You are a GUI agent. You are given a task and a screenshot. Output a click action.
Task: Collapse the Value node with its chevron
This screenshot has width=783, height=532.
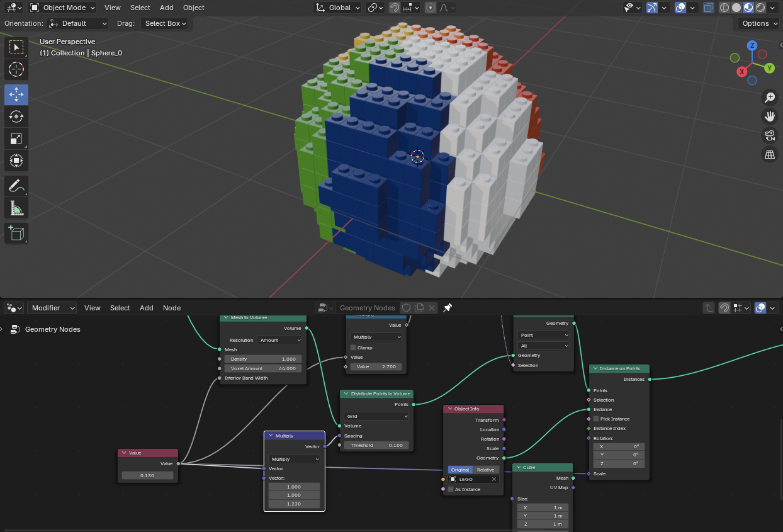(x=124, y=453)
